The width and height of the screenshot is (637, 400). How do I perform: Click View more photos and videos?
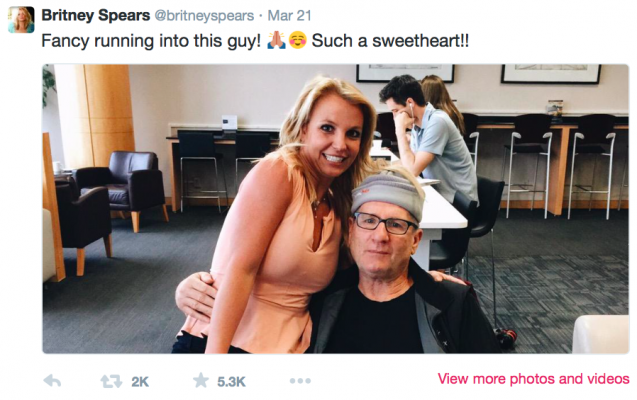pyautogui.click(x=533, y=379)
